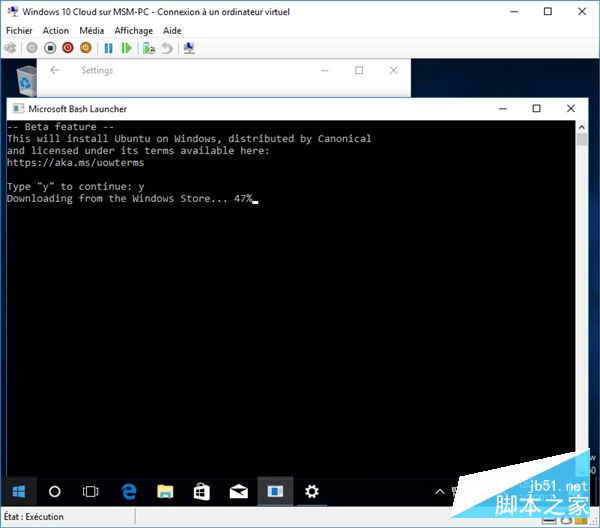
Task: Open Microsoft Edge from the taskbar
Action: pyautogui.click(x=129, y=491)
